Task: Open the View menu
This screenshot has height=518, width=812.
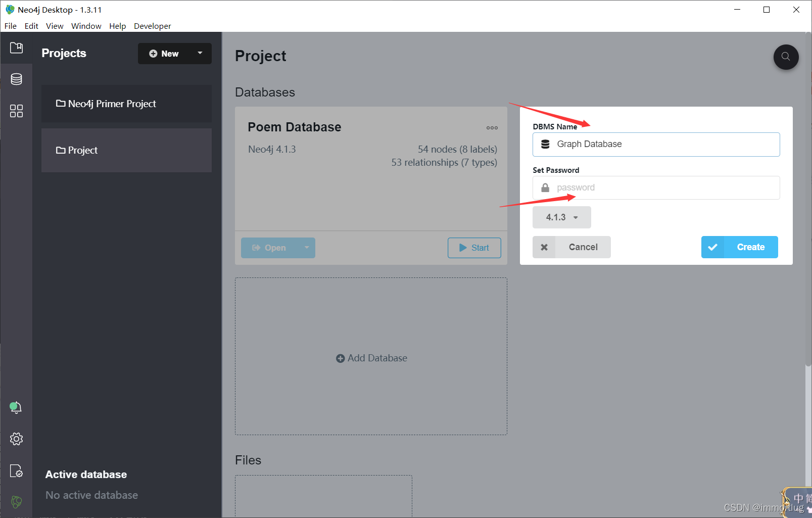Action: pos(55,26)
